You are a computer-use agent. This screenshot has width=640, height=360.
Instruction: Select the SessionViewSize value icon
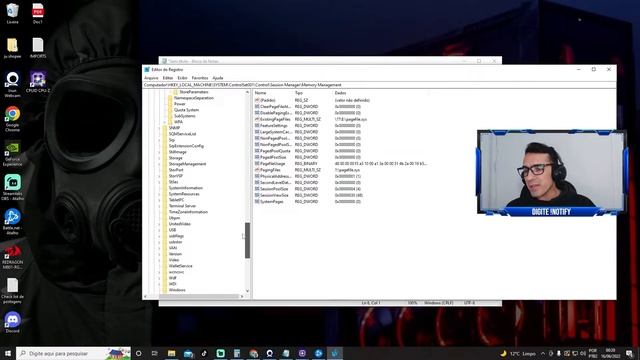point(257,195)
